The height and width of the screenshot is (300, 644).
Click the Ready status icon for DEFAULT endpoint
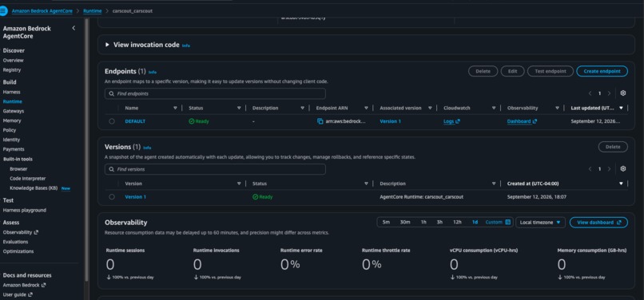(x=192, y=121)
